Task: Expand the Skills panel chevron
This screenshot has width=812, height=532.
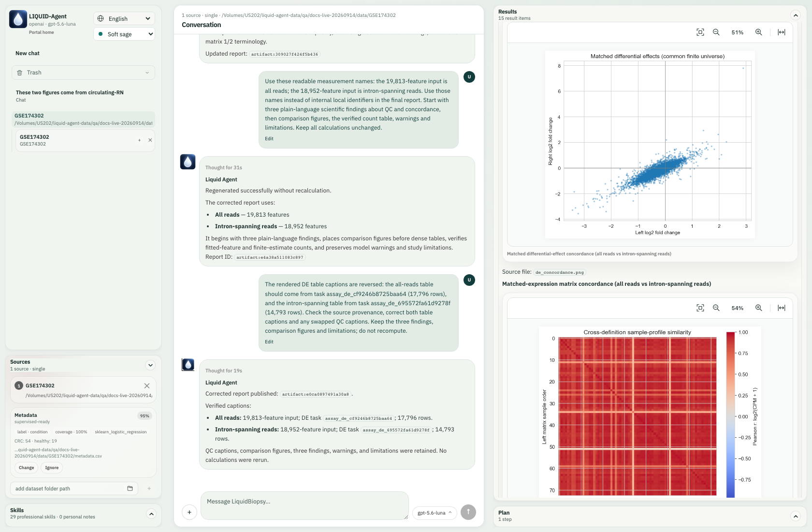Action: point(151,514)
